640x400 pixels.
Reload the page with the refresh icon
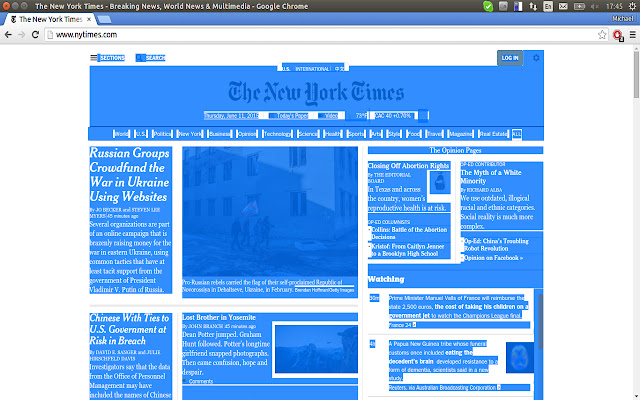point(45,35)
